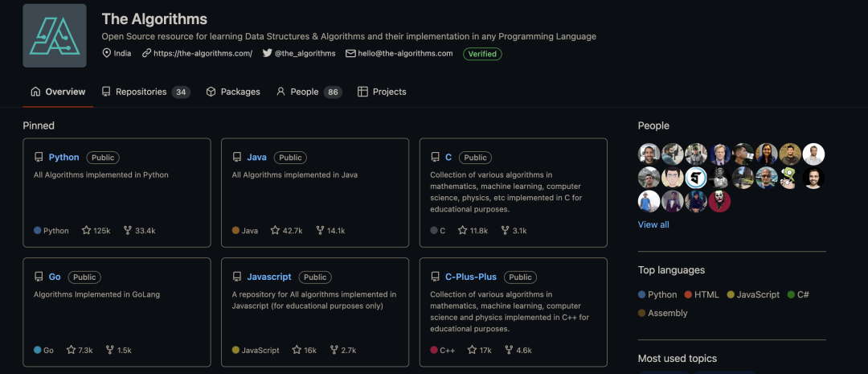This screenshot has width=868, height=374.
Task: Click The Algorithms organization logo
Action: tap(55, 35)
